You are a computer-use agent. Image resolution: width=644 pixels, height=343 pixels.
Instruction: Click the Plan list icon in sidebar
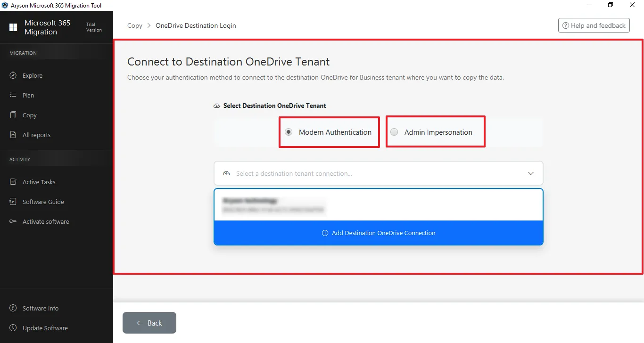point(13,95)
